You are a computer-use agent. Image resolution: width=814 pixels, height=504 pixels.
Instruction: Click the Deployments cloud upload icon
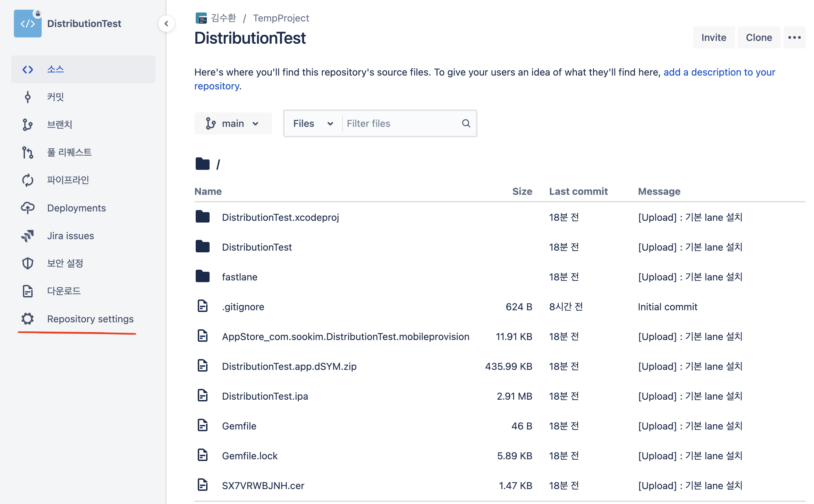28,208
